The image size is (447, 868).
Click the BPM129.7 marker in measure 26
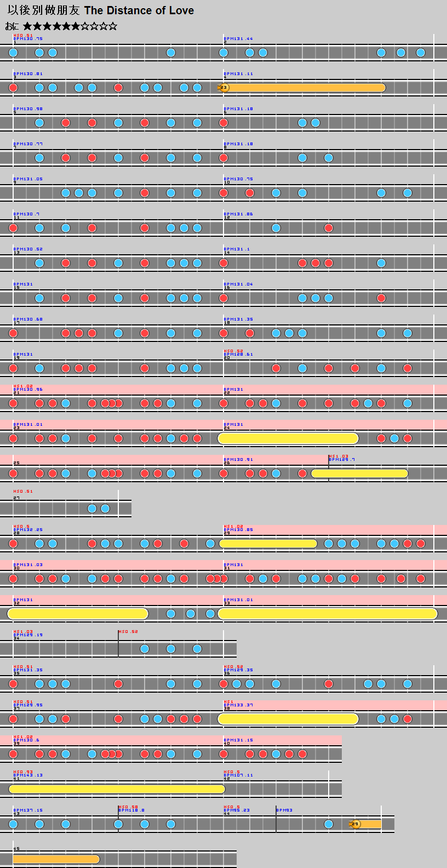(x=342, y=460)
